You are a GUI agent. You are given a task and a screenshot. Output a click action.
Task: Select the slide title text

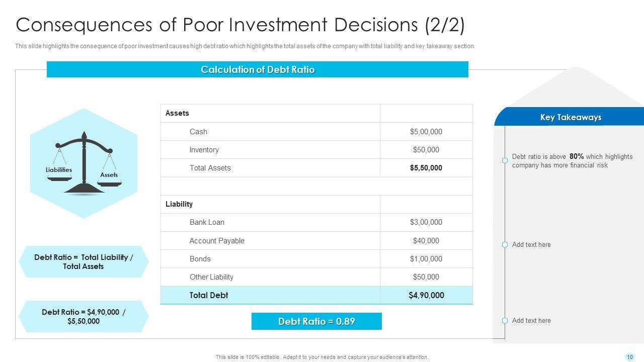point(240,25)
